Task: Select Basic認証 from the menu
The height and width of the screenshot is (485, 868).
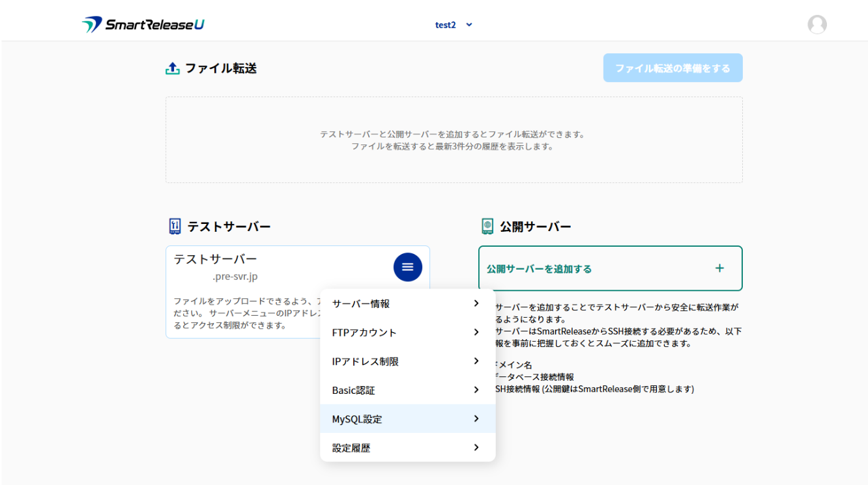Action: (353, 391)
